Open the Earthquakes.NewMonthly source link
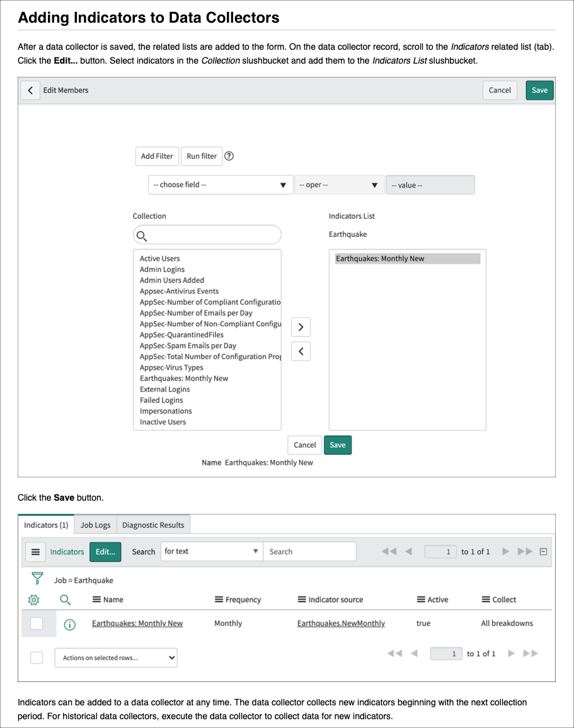Viewport: 574px width, 728px height. [x=340, y=623]
